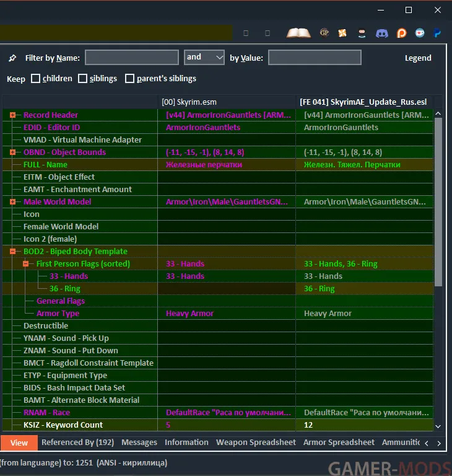452x476 pixels.
Task: Open the Ko-fi cup icon
Action: coord(420,33)
